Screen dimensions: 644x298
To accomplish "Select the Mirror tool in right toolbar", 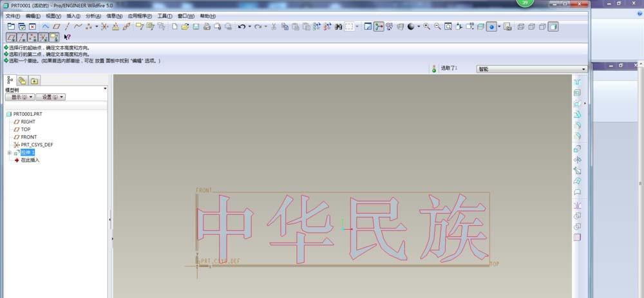I will [577, 205].
